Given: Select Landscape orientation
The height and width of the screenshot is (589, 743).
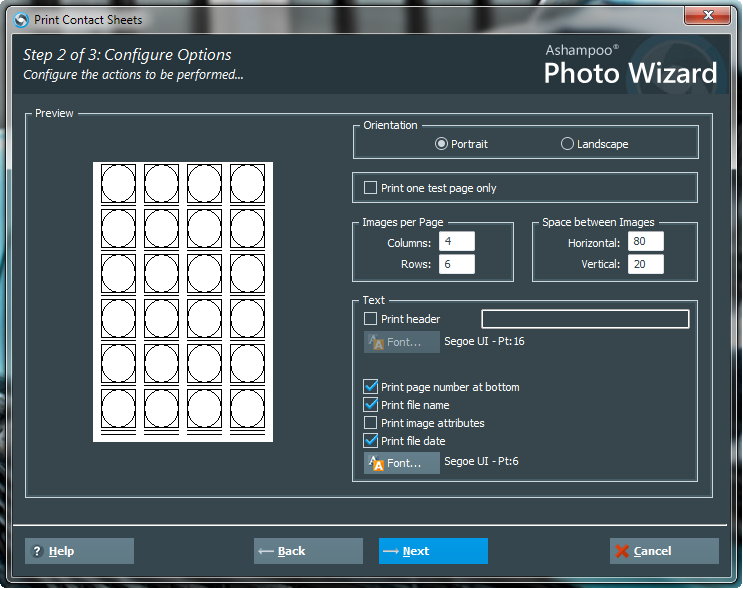Looking at the screenshot, I should click(568, 144).
